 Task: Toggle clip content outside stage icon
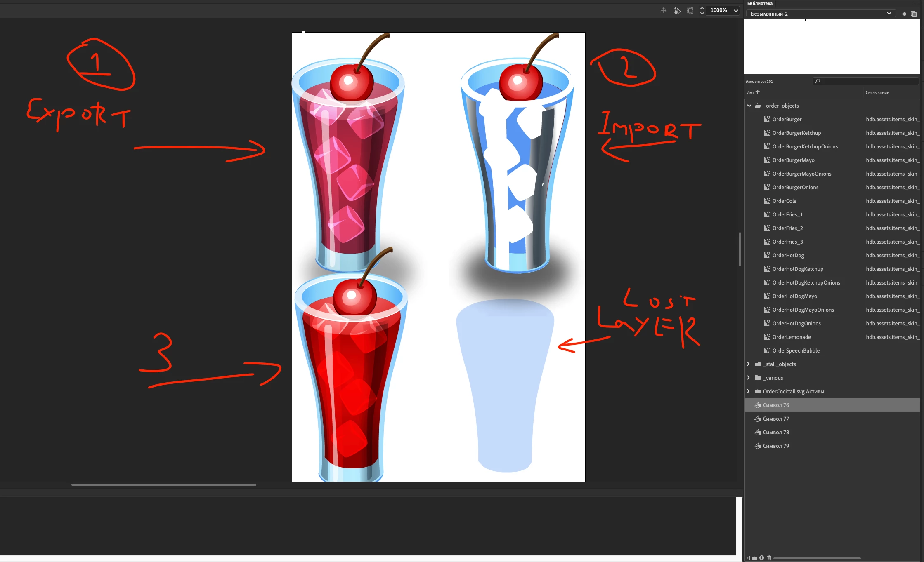pos(690,11)
